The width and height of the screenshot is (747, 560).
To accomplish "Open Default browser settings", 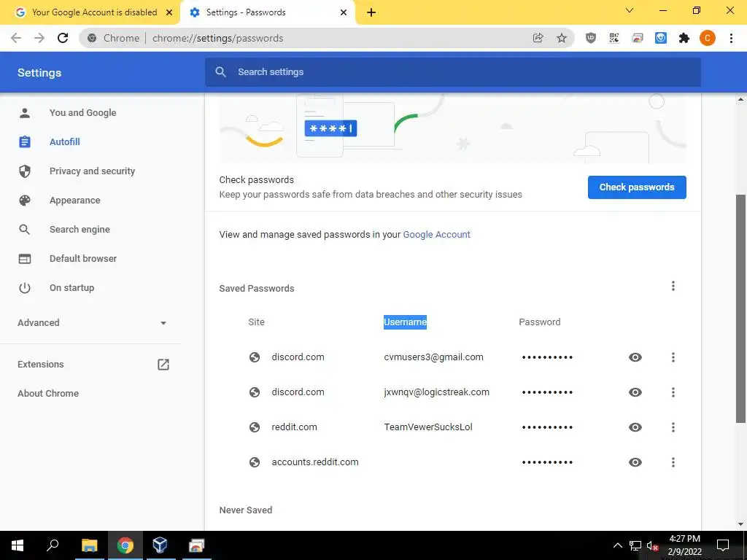I will [x=83, y=259].
